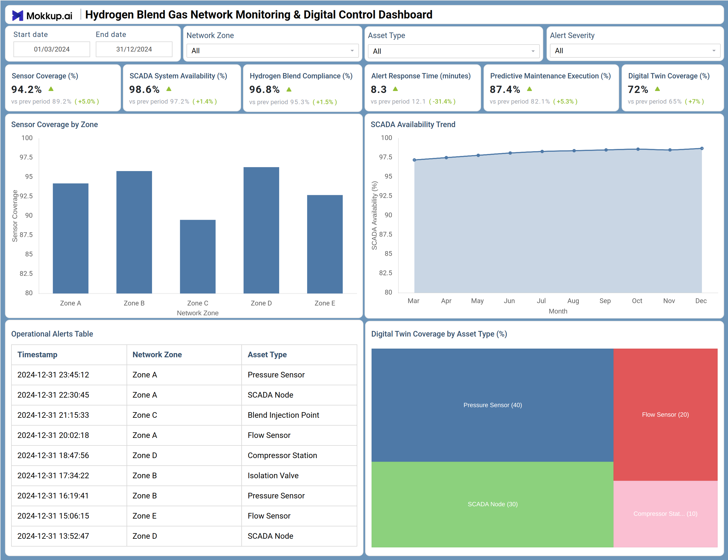
Task: Click the Zone D bar
Action: tap(261, 230)
